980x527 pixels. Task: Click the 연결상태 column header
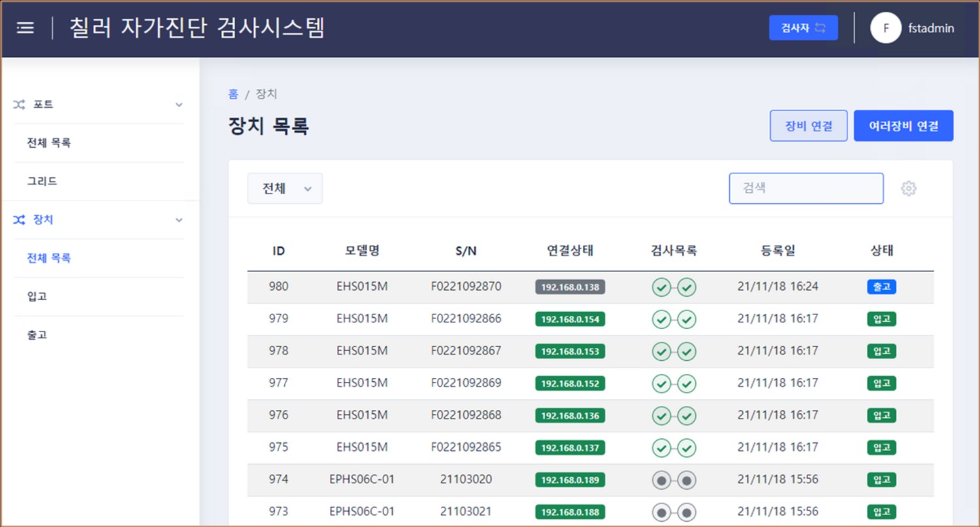pos(570,250)
